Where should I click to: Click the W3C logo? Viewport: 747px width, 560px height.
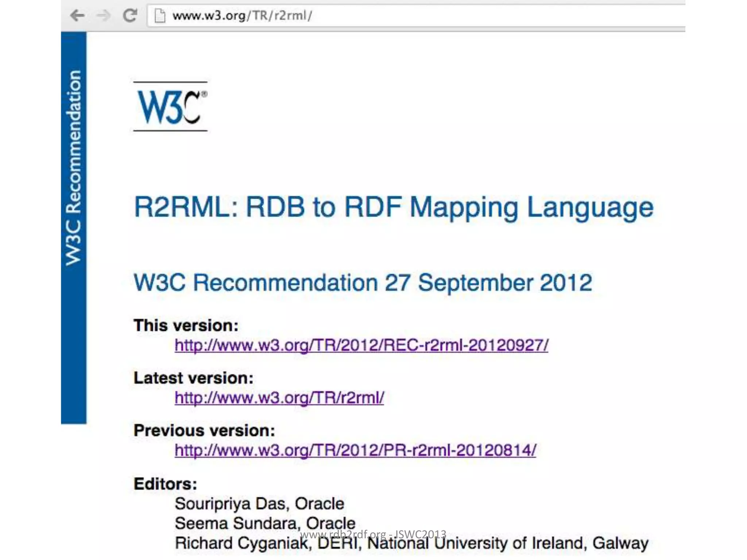tap(170, 106)
